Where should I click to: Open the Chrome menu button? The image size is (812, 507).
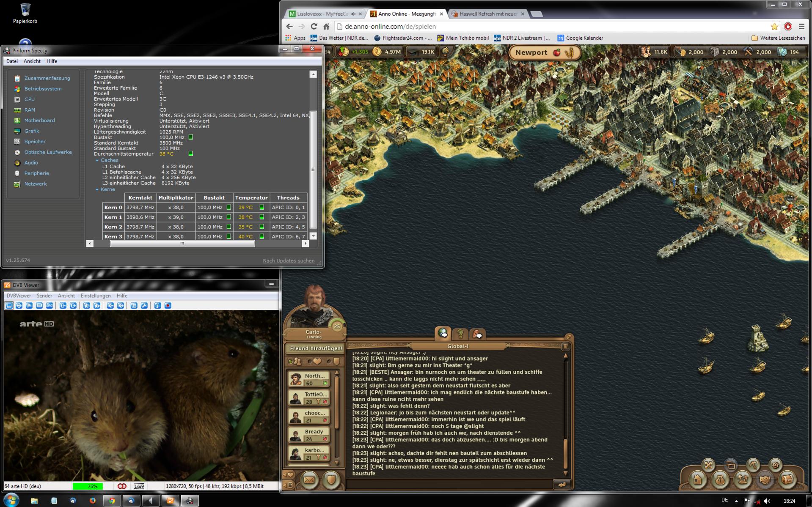click(x=801, y=26)
